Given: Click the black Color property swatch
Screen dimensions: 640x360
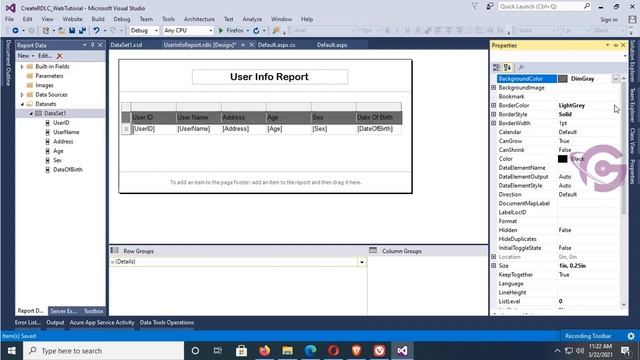Looking at the screenshot, I should [562, 159].
